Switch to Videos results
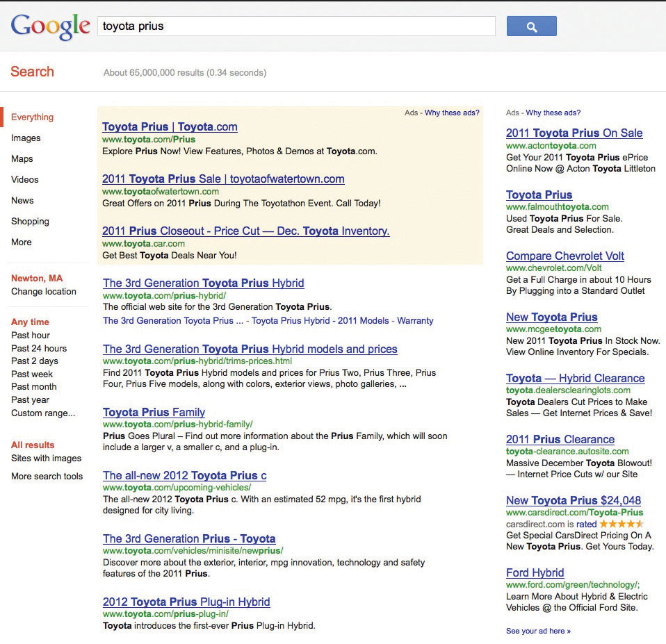The image size is (666, 644). 24,179
